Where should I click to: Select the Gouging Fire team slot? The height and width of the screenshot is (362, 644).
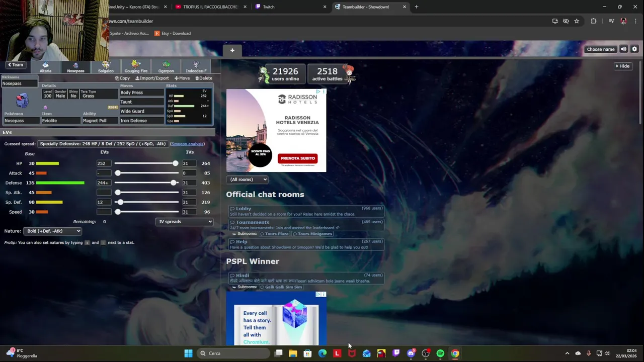point(136,67)
